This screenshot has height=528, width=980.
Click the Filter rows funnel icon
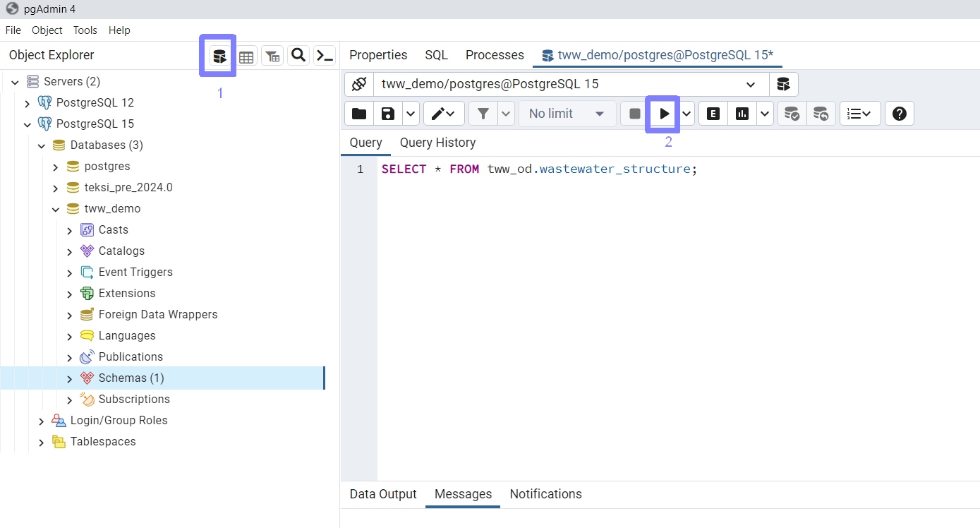[x=483, y=114]
